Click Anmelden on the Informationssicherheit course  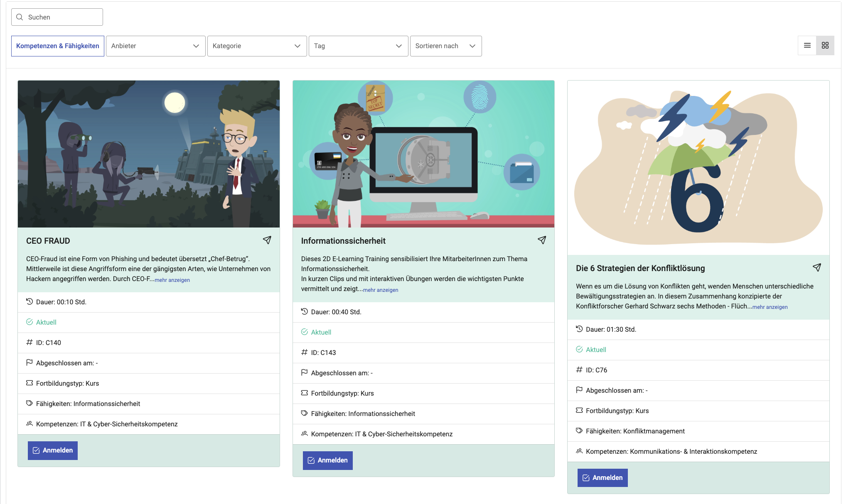[327, 460]
